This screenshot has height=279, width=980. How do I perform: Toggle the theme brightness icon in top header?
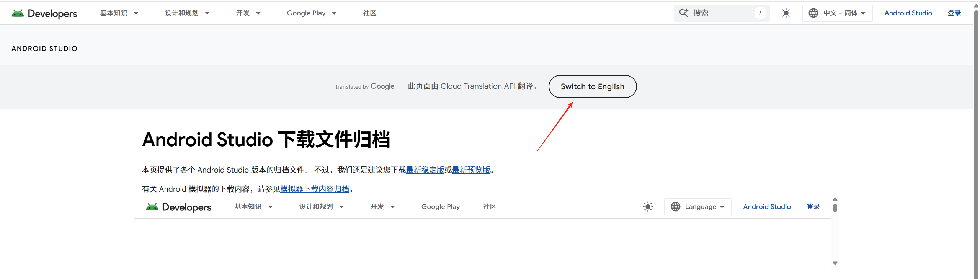coord(786,13)
